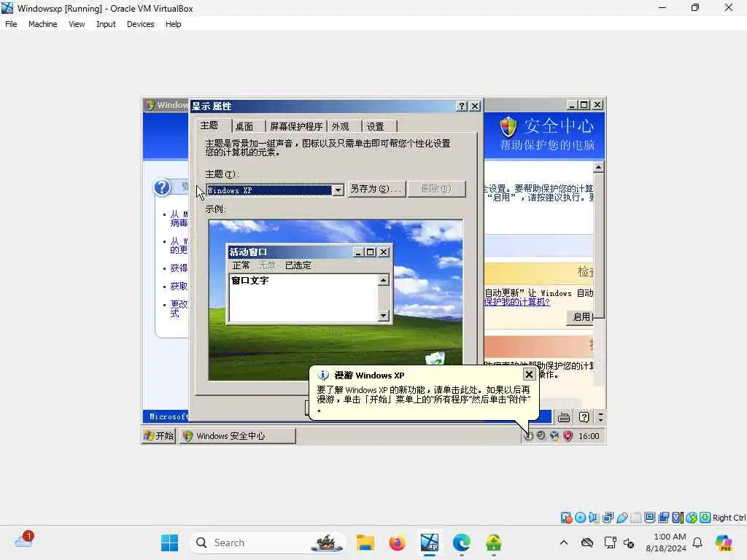
Task: Click the shared folders indicator in VirtualBox status bar
Action: (x=636, y=518)
